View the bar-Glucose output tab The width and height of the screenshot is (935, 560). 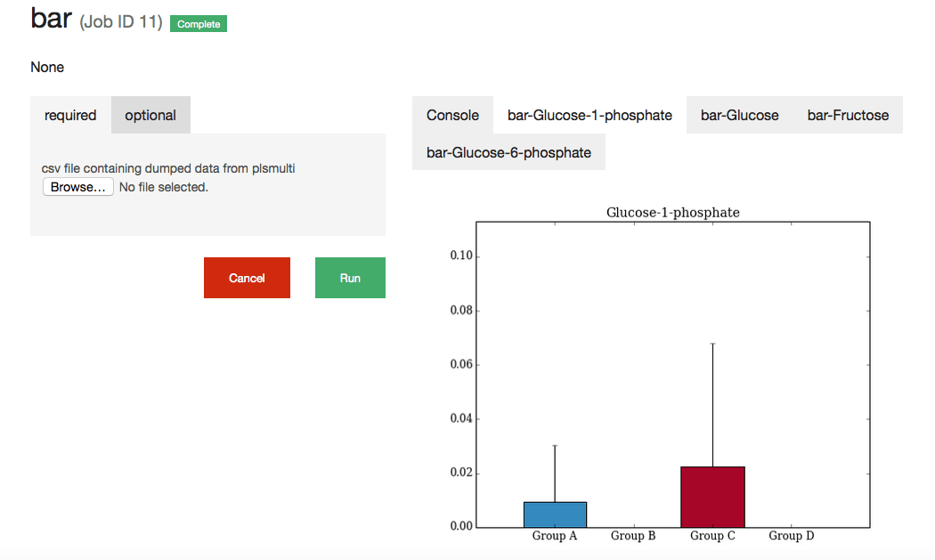[x=740, y=115]
